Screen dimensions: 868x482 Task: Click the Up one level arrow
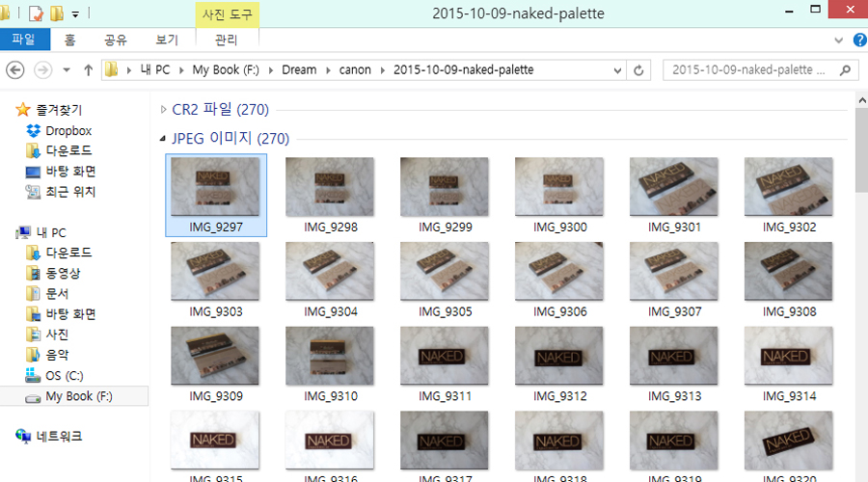[89, 70]
